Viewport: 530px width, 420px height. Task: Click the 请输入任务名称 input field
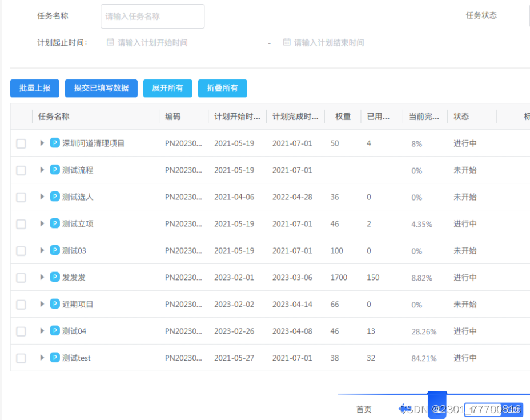point(152,16)
